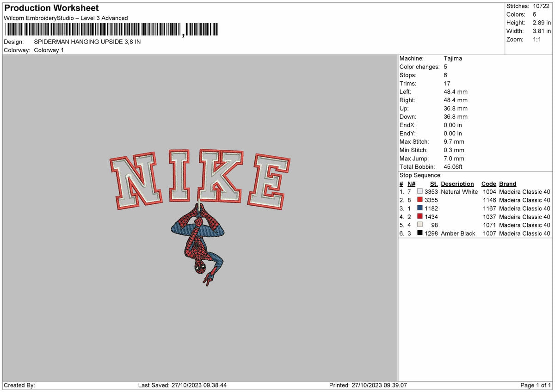This screenshot has height=392, width=555.
Task: Click the thread code 1037
Action: (489, 216)
